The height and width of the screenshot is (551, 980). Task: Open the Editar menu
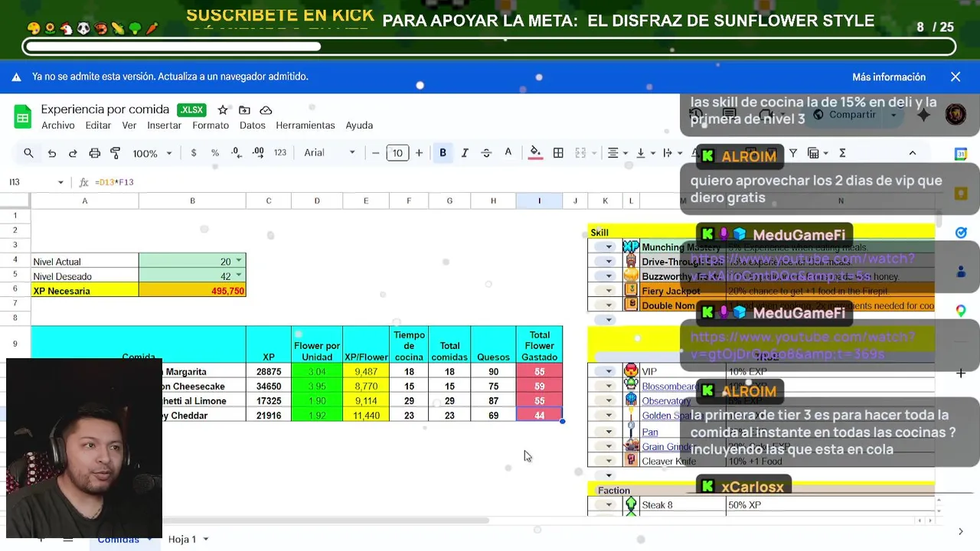[x=98, y=126]
